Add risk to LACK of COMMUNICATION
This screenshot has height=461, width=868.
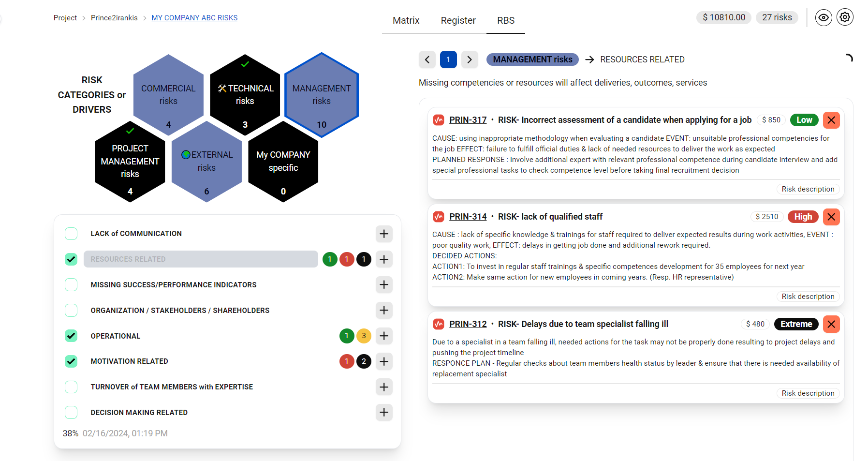click(384, 234)
